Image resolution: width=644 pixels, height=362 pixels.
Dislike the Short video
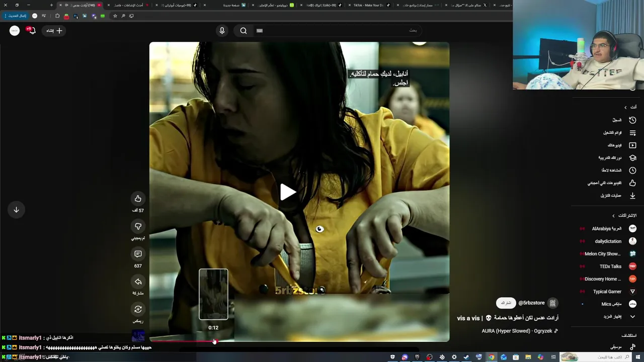(x=138, y=226)
